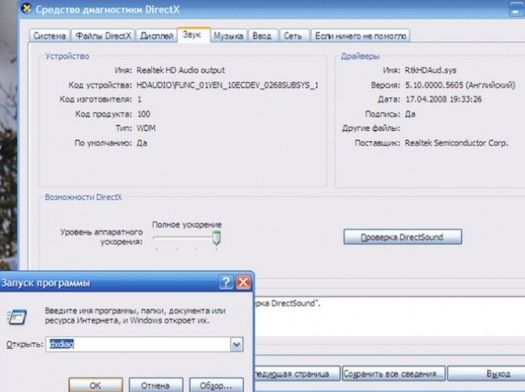Click the Открыть text input field

pyautogui.click(x=138, y=344)
